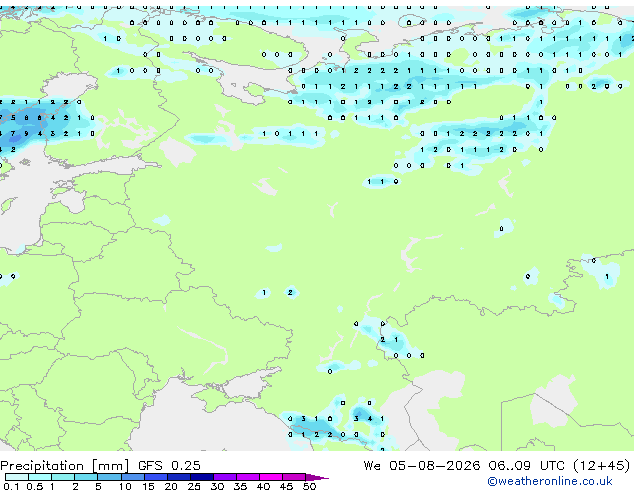Click the legend label '25'
Screen dimensions: 634x490
coord(194,486)
